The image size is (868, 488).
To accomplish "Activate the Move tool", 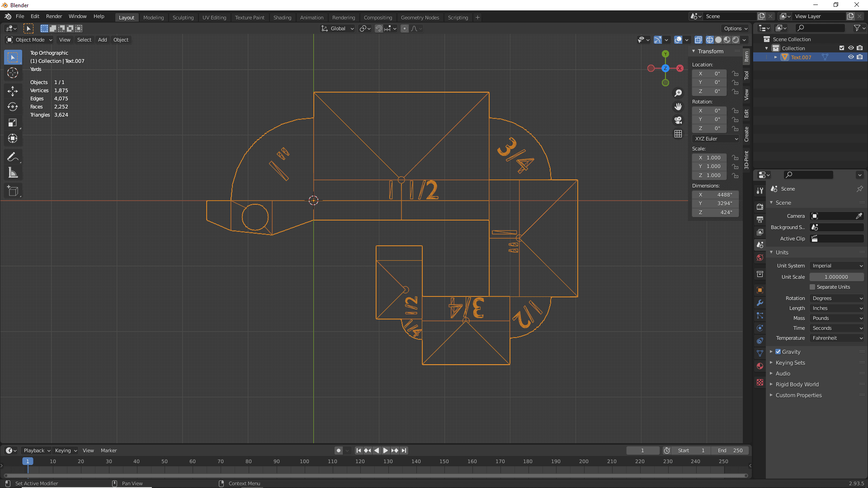I will click(13, 91).
